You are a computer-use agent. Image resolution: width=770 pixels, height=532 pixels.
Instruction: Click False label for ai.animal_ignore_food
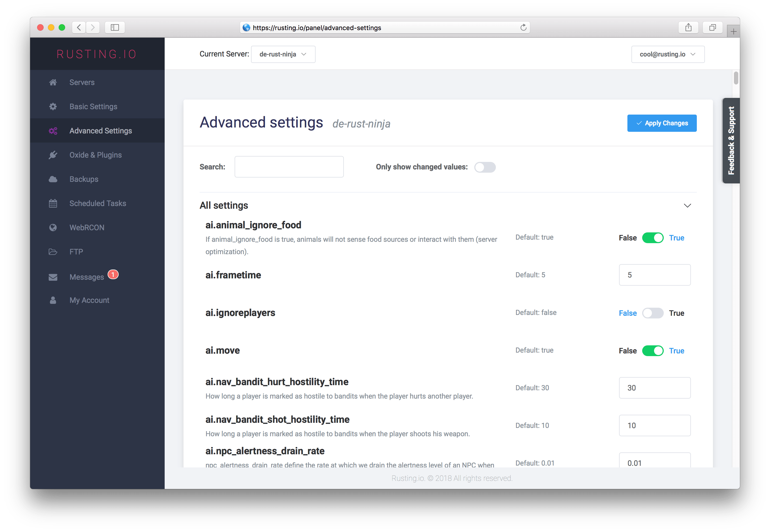point(627,238)
